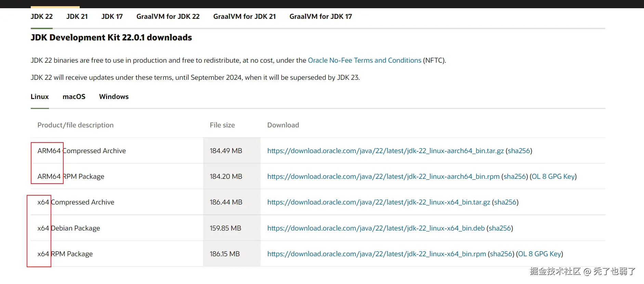This screenshot has width=644, height=284.
Task: Download jdk-22_linux-x64_bin.deb package
Action: point(376,228)
